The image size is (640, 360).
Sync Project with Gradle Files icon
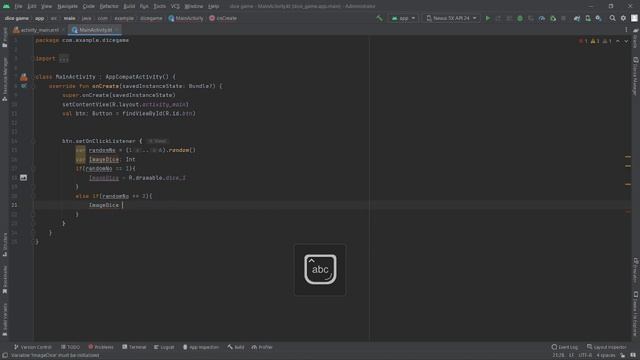(x=577, y=18)
